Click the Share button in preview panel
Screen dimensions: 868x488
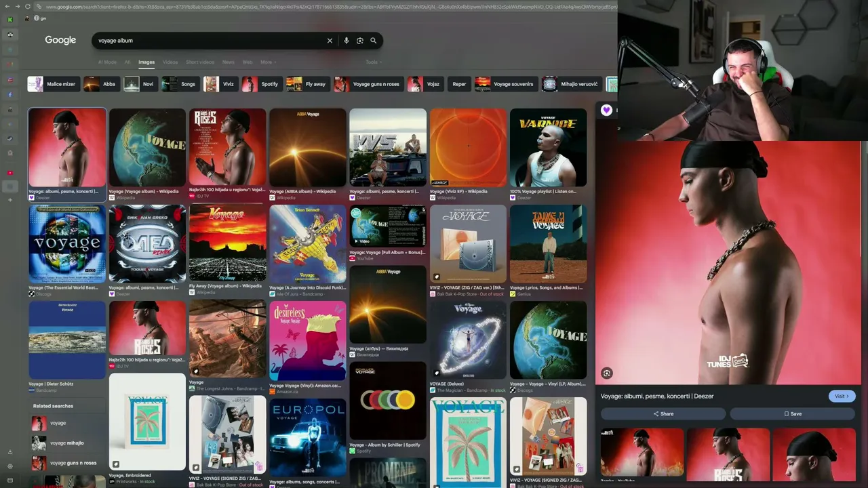[663, 414]
